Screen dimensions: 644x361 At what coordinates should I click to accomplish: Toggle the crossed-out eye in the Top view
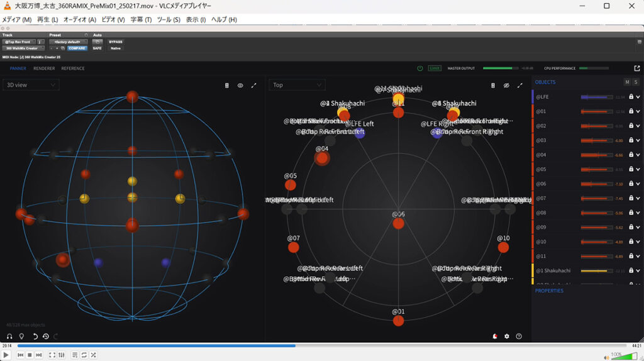[x=506, y=86]
